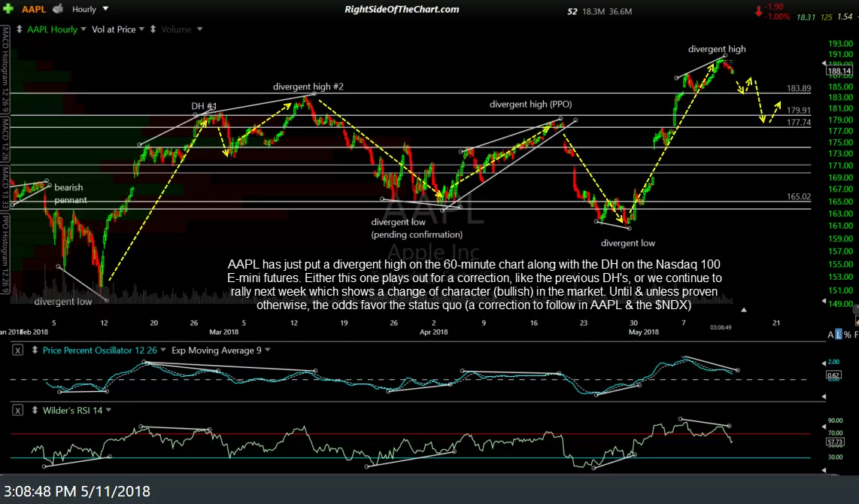Viewport: 859px width, 504px height.
Task: Click the green plus add-symbol icon
Action: coord(8,9)
